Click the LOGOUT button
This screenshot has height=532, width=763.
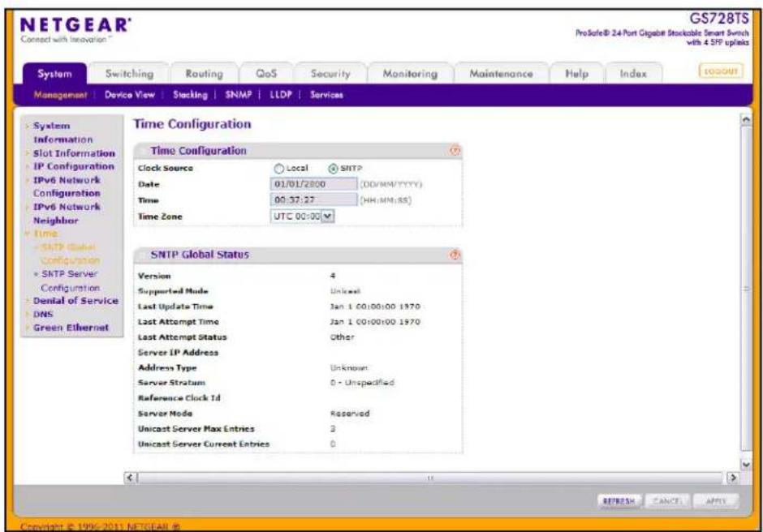tap(721, 71)
